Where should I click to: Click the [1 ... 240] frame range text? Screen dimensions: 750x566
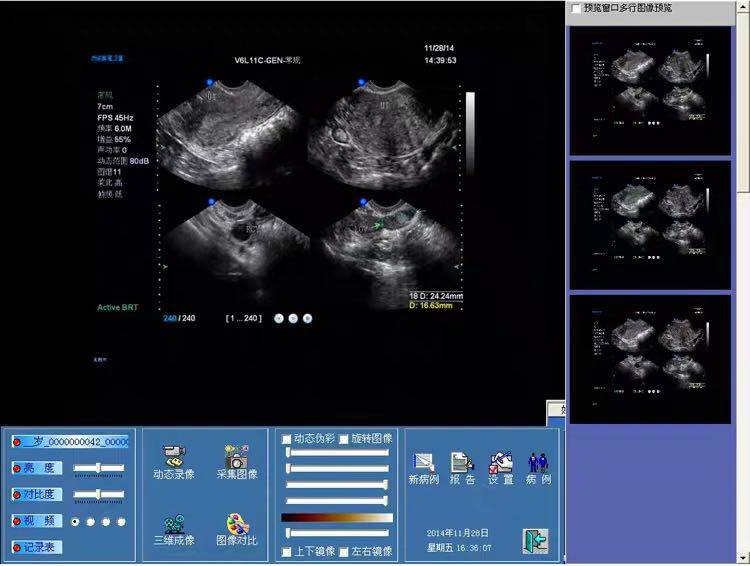[x=243, y=318]
